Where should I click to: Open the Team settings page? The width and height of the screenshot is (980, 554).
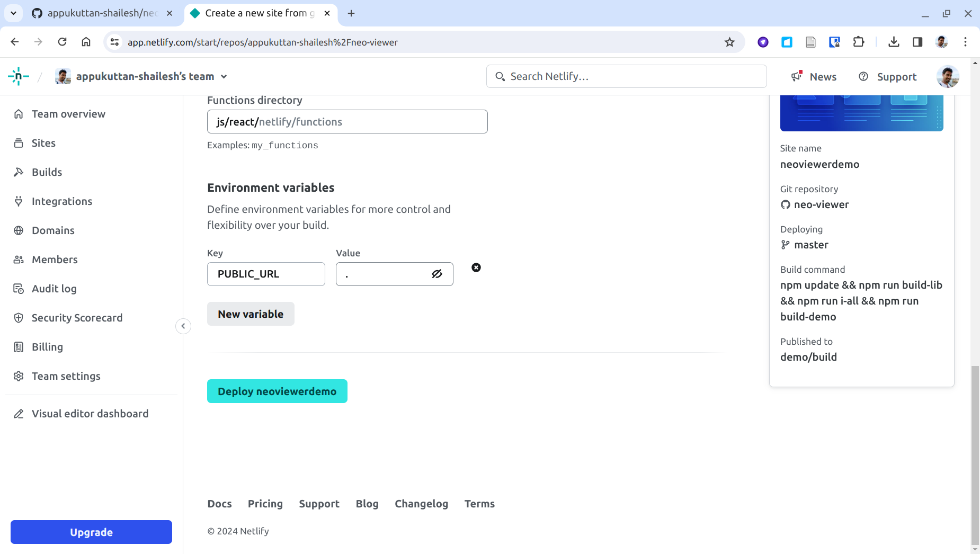[66, 376]
